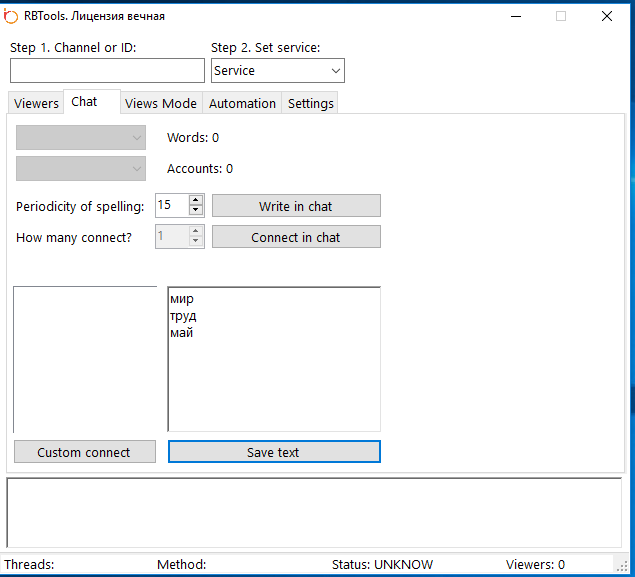Expand the Accounts dropdown list
The image size is (635, 577).
[81, 169]
